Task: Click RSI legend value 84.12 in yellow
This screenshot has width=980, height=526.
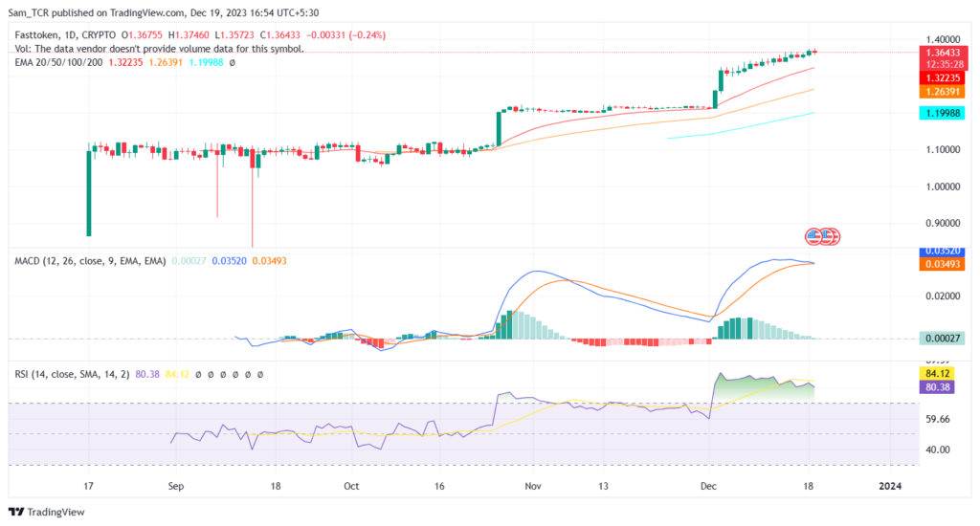Action: tap(177, 374)
